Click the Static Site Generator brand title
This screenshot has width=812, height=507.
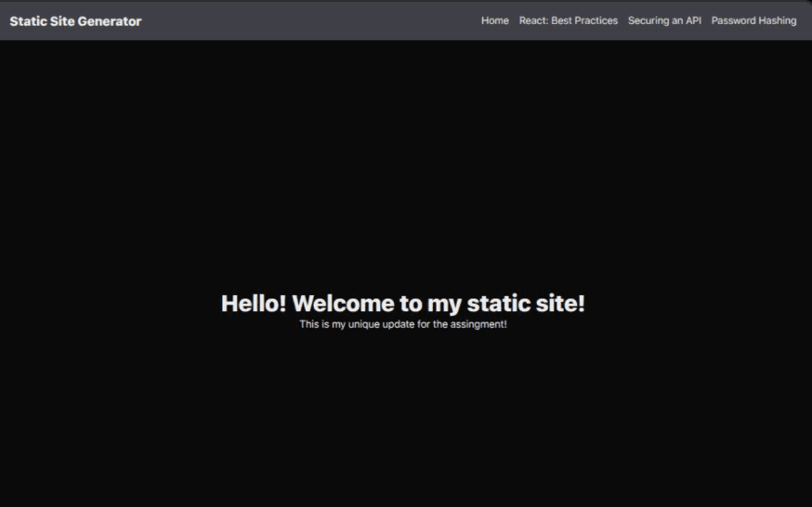pyautogui.click(x=75, y=21)
